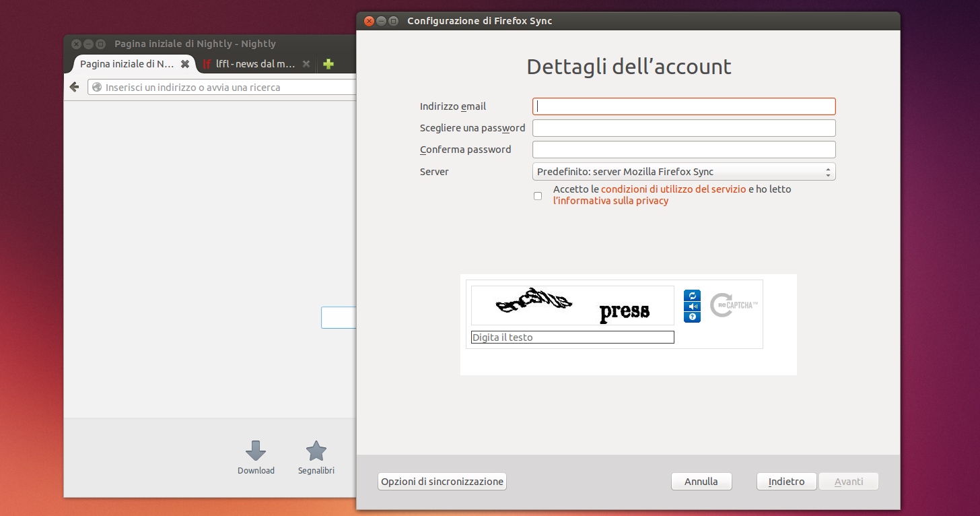The image size is (980, 516).
Task: Click the 'Configurazione di Firefox Sync' title
Action: (479, 21)
